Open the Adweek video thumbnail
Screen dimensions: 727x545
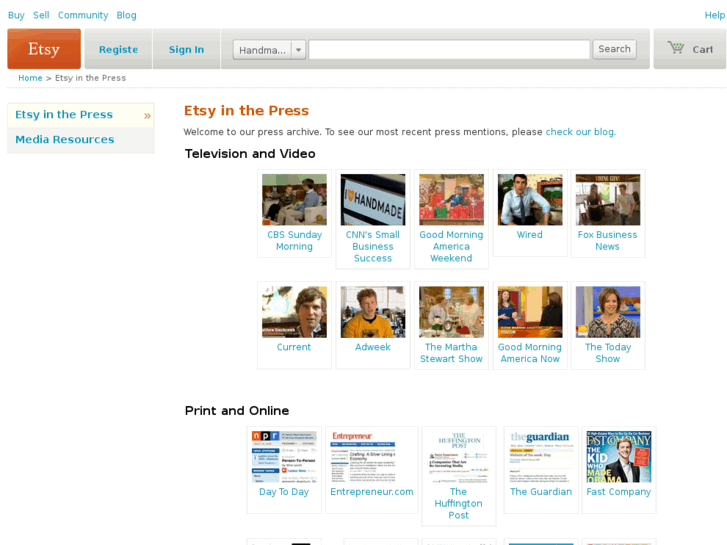pyautogui.click(x=373, y=312)
